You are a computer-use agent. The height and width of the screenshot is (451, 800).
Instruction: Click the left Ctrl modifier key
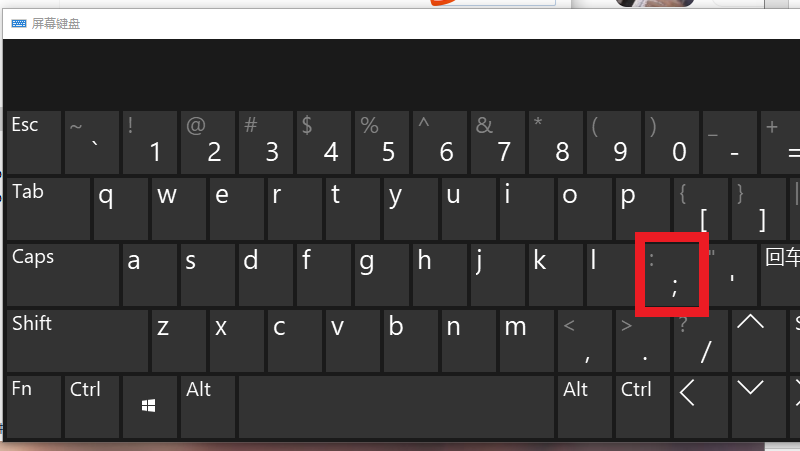(92, 407)
